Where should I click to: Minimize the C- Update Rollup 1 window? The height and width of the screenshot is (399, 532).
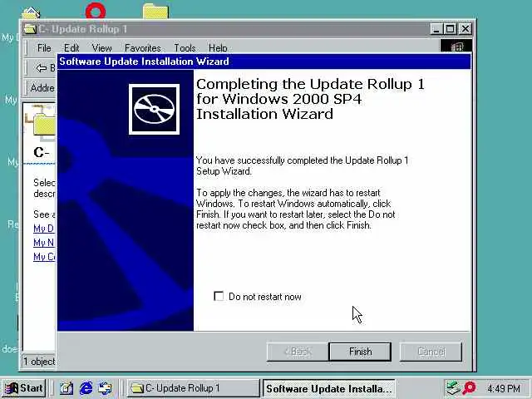click(436, 29)
